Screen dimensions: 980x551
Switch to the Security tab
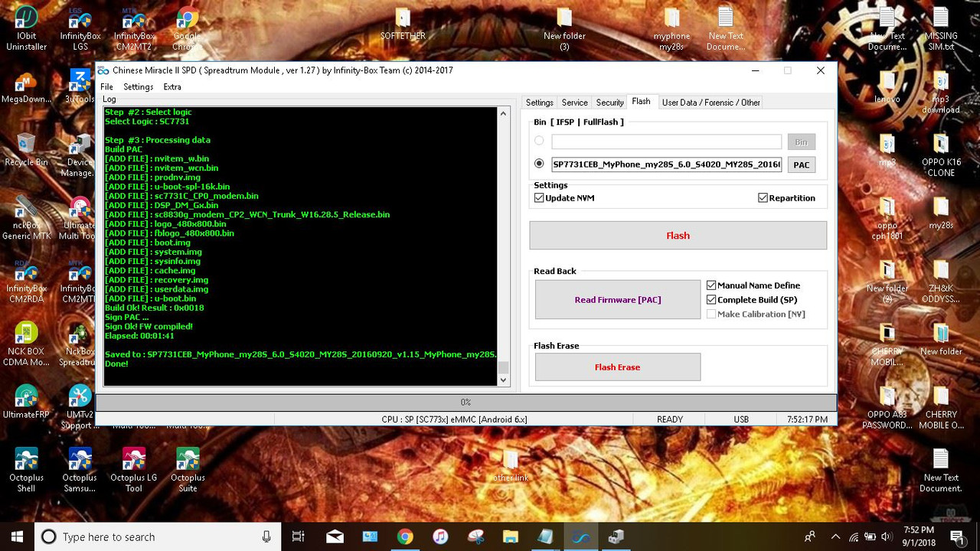click(609, 102)
